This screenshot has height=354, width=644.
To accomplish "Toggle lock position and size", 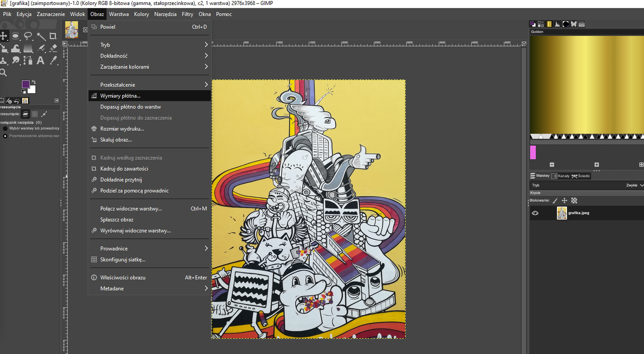I will pyautogui.click(x=564, y=200).
